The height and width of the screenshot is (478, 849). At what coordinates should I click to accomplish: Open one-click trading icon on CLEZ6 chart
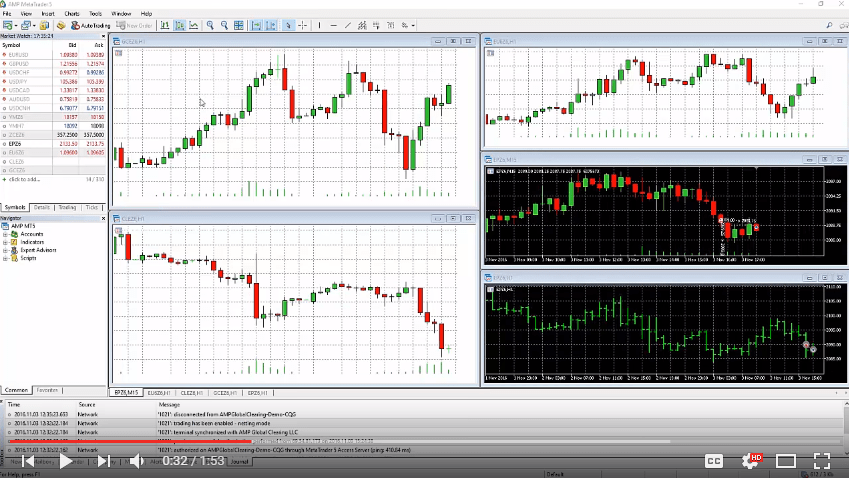coord(118,231)
